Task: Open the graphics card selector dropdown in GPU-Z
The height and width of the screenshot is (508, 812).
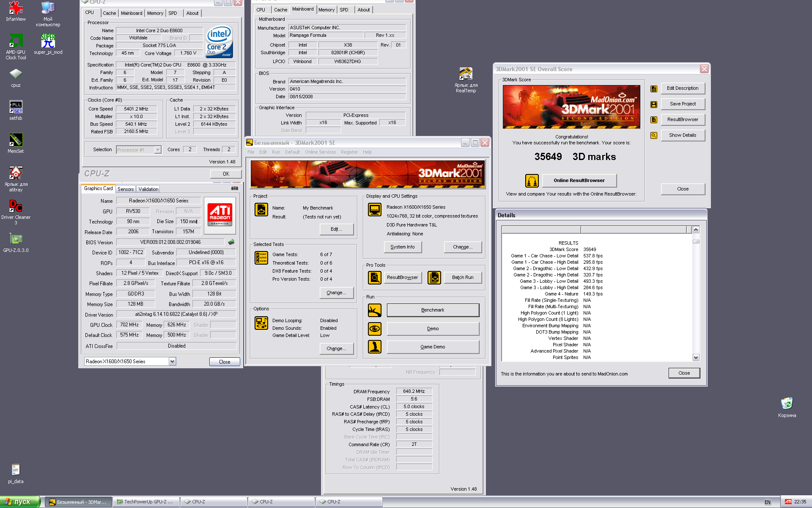Action: point(172,362)
